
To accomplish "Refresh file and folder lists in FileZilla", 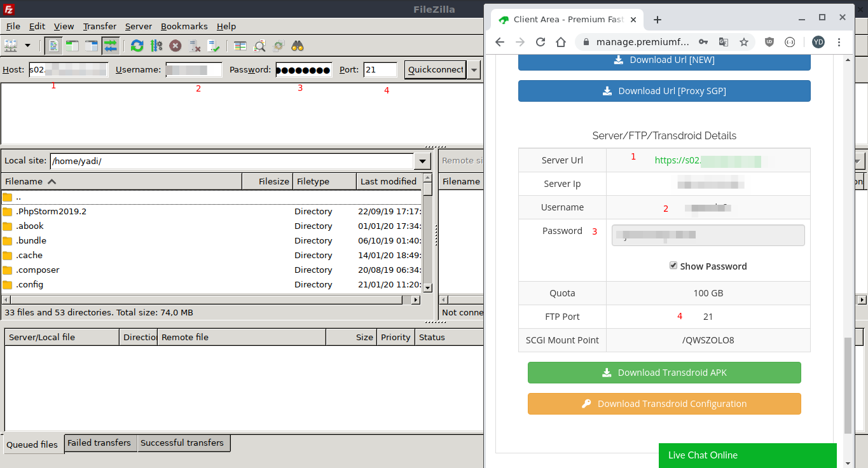I will [x=137, y=46].
